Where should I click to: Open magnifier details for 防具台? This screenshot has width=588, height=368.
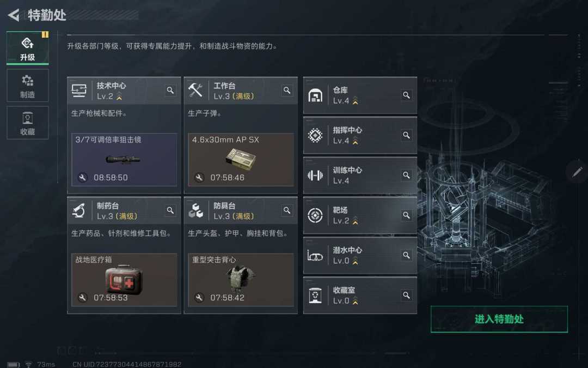click(287, 210)
